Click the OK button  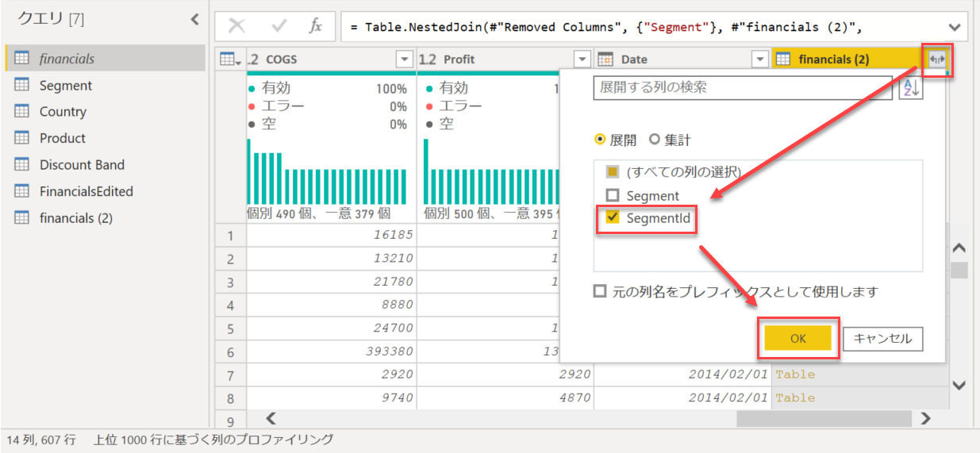pyautogui.click(x=797, y=339)
